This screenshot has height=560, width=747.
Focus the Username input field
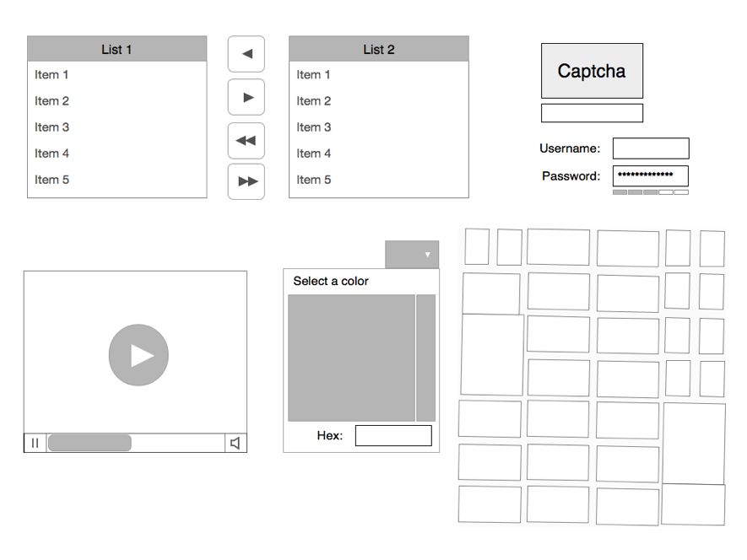651,148
